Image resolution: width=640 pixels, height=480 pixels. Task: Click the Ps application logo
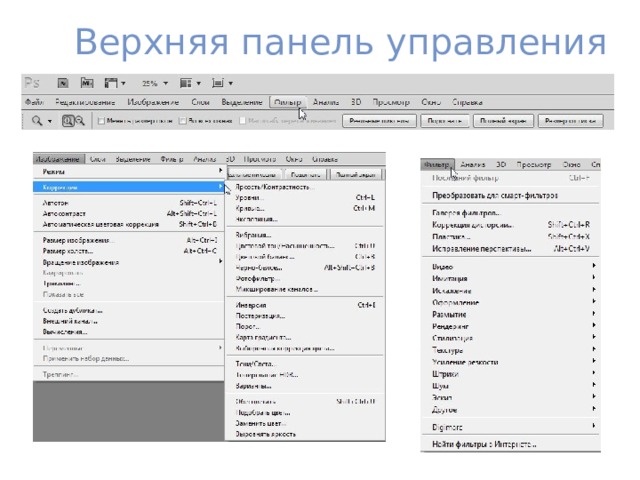coord(32,83)
